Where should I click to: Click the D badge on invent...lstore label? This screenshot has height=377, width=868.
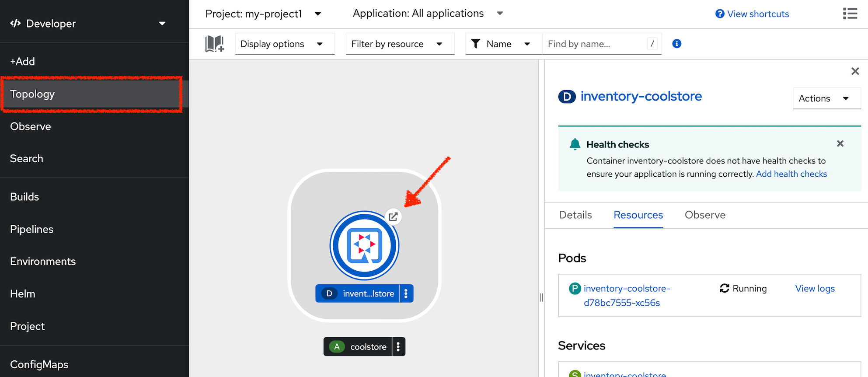[x=329, y=293]
